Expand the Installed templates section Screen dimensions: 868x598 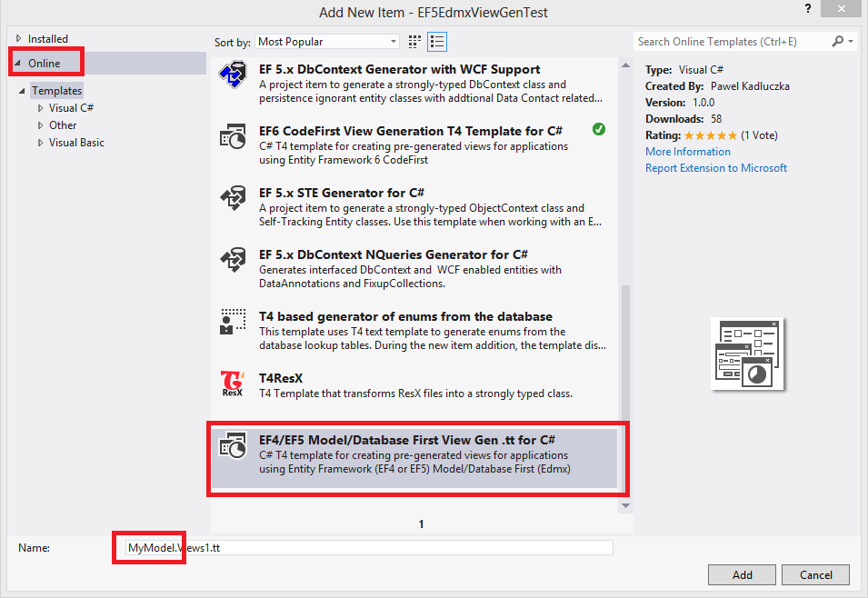pyautogui.click(x=20, y=39)
